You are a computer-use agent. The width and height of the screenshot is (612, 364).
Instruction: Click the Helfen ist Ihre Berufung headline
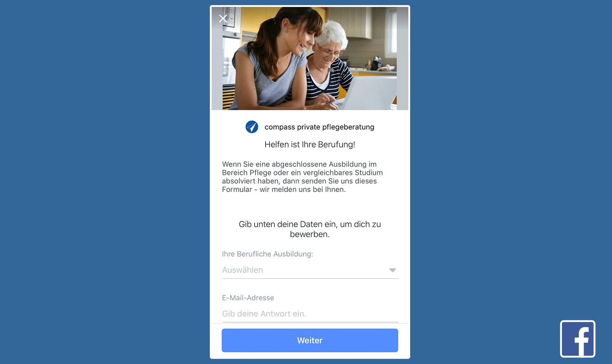pyautogui.click(x=310, y=145)
